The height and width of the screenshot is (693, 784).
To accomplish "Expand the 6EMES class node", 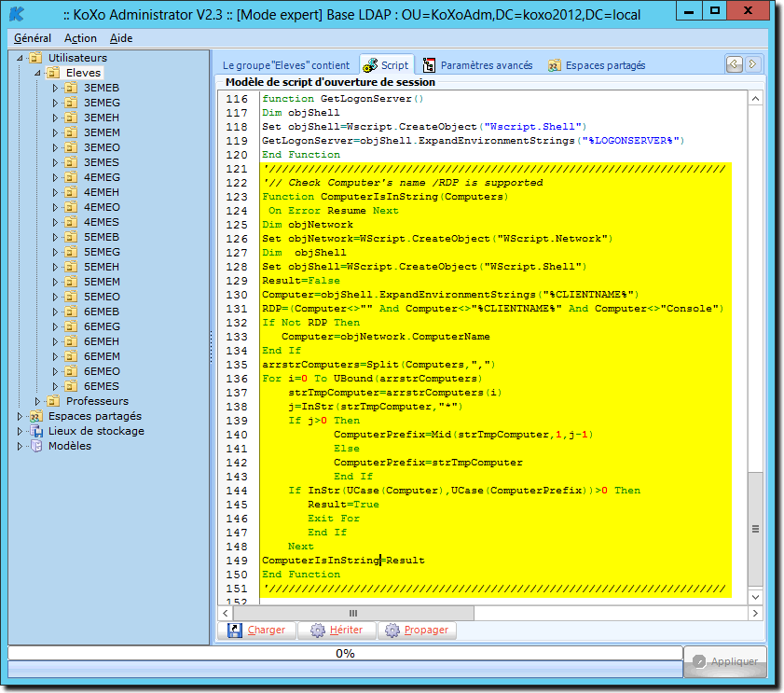I will 55,386.
